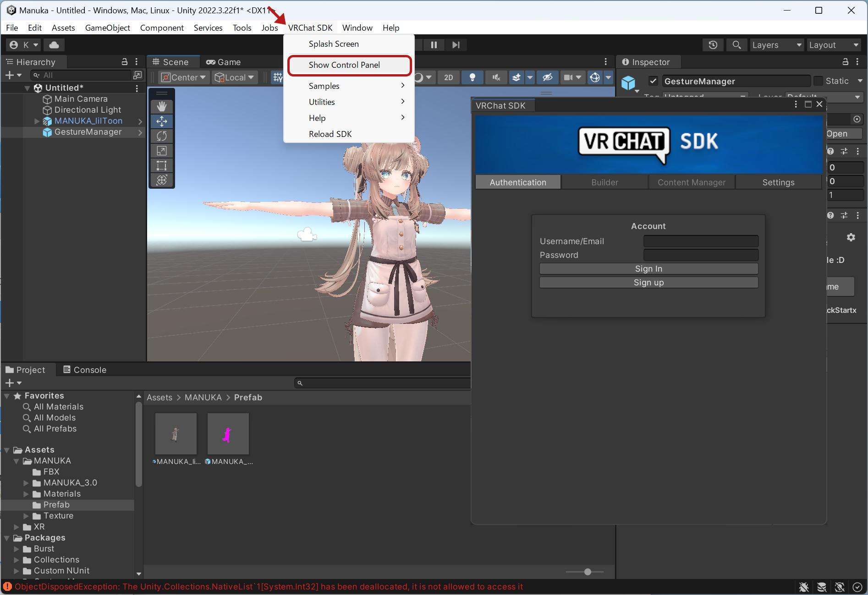This screenshot has height=595, width=868.
Task: Click the Sign up button
Action: [648, 283]
